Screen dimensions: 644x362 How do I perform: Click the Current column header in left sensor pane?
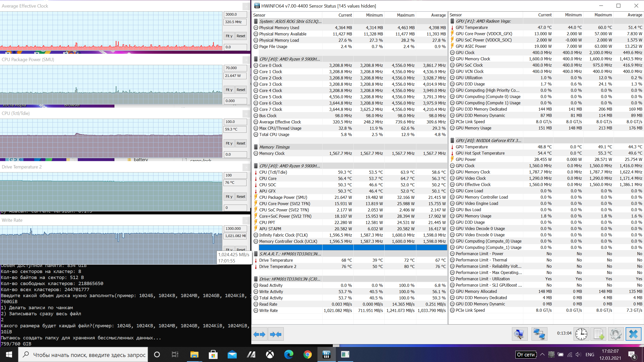[338, 15]
